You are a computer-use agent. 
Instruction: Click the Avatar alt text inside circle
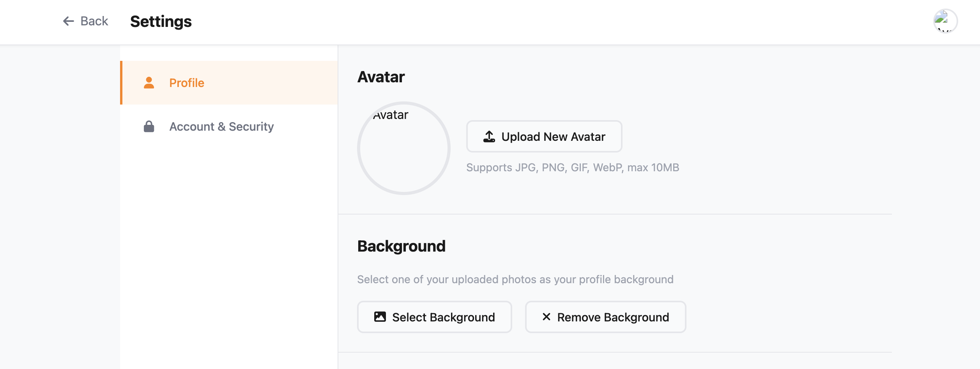point(391,115)
